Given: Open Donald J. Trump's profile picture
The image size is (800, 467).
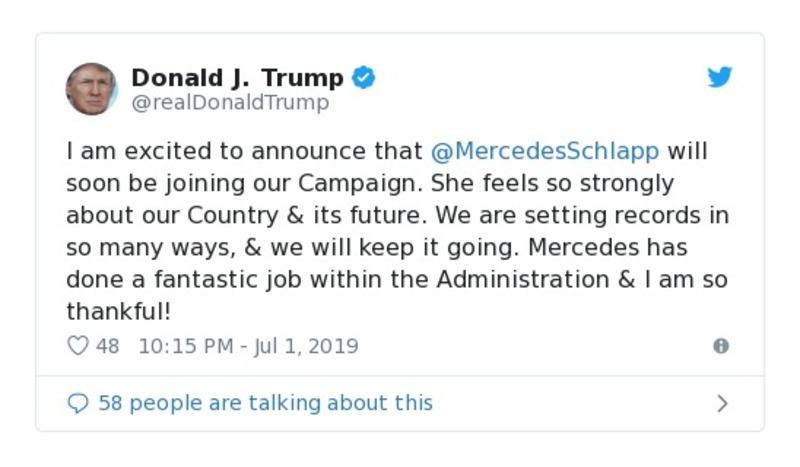Looking at the screenshot, I should 91,88.
